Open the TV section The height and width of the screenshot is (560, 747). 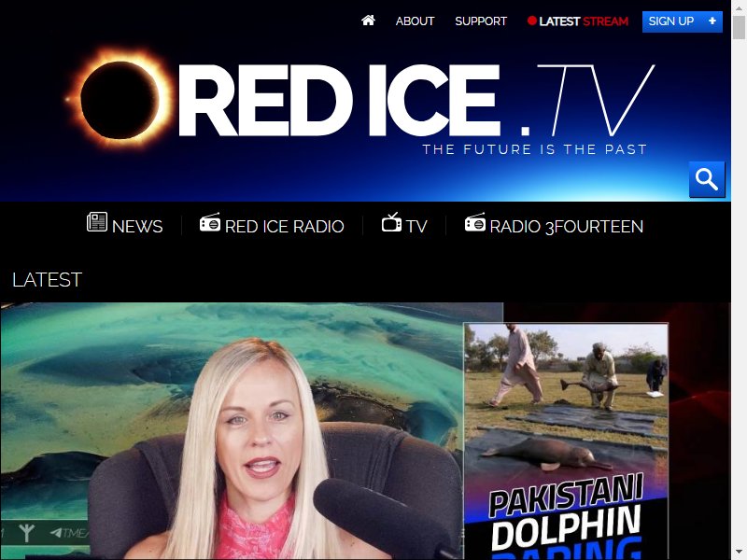coord(404,224)
